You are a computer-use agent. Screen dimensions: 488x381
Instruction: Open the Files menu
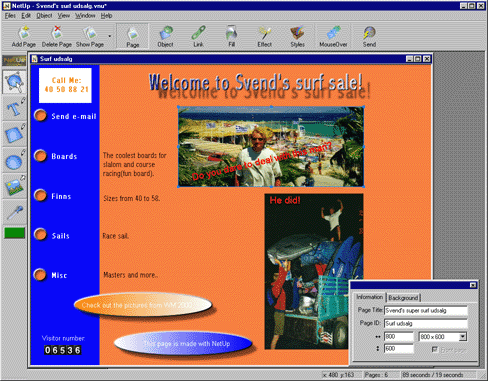[x=10, y=16]
